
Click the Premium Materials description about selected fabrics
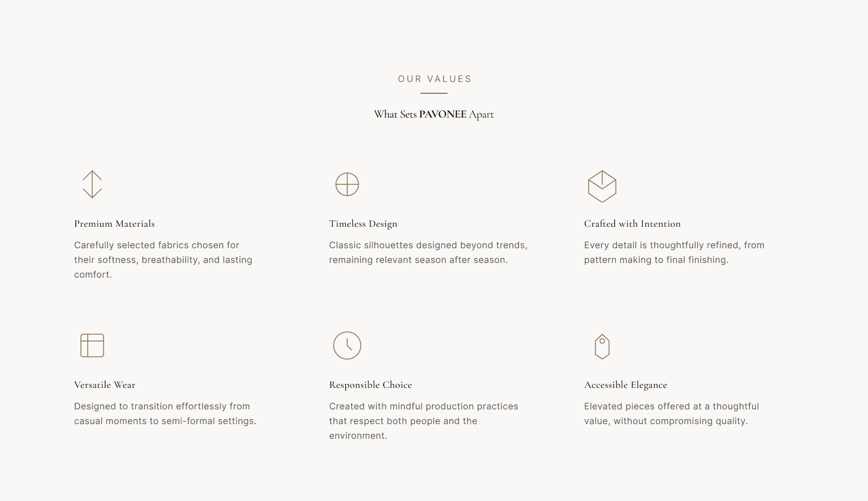click(x=163, y=260)
